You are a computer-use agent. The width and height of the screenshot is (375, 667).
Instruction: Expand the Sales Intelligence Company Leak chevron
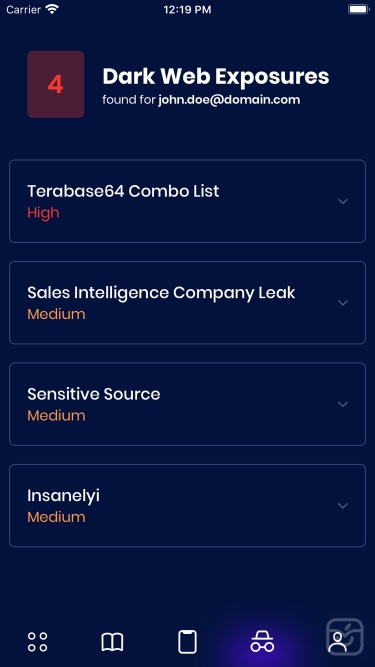[343, 302]
